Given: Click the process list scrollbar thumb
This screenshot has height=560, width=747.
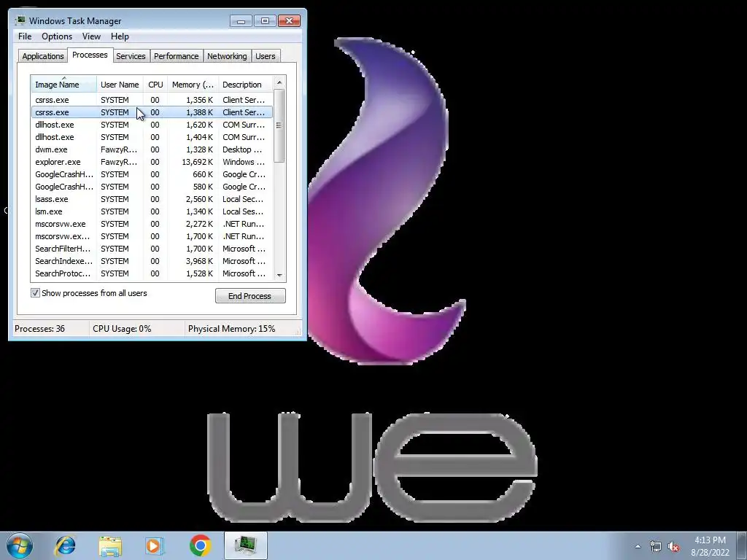Looking at the screenshot, I should pyautogui.click(x=279, y=125).
